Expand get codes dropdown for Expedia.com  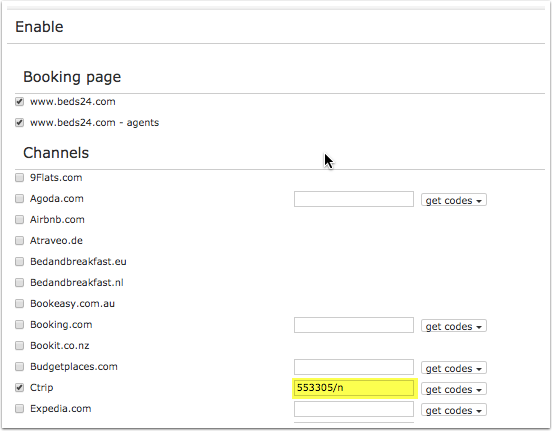(454, 410)
